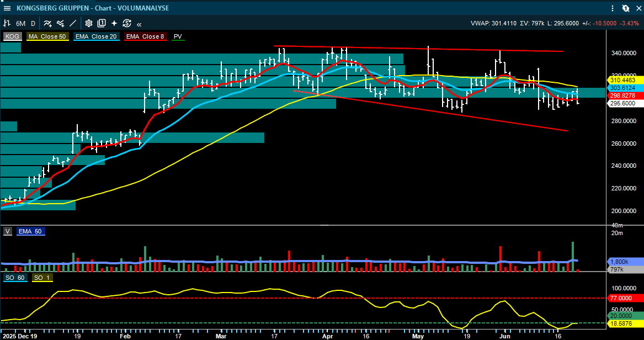Open the D interval selector
This screenshot has width=644, height=340.
coord(33,23)
